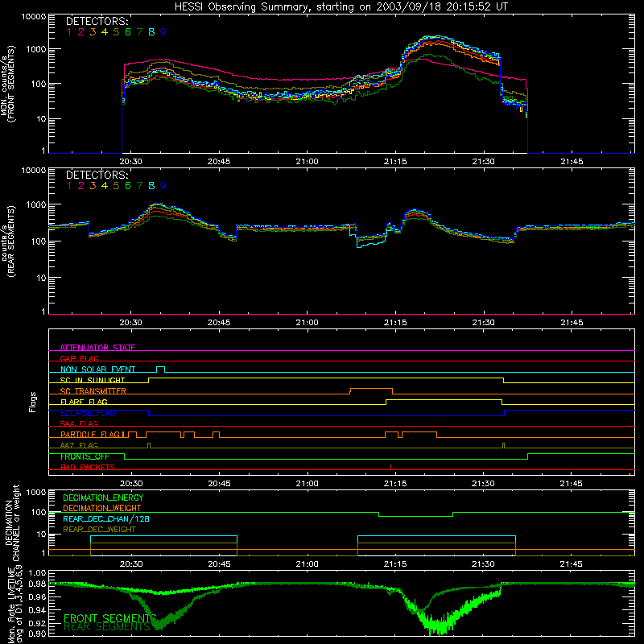Screen dimensions: 644x644
Task: Click 21:15 tick under the Flags plot
Action: (395, 484)
